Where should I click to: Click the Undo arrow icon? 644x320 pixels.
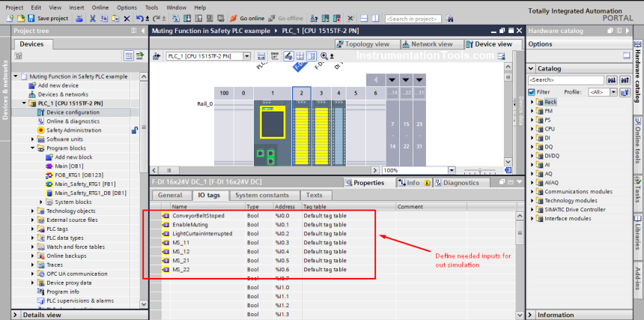pos(139,18)
